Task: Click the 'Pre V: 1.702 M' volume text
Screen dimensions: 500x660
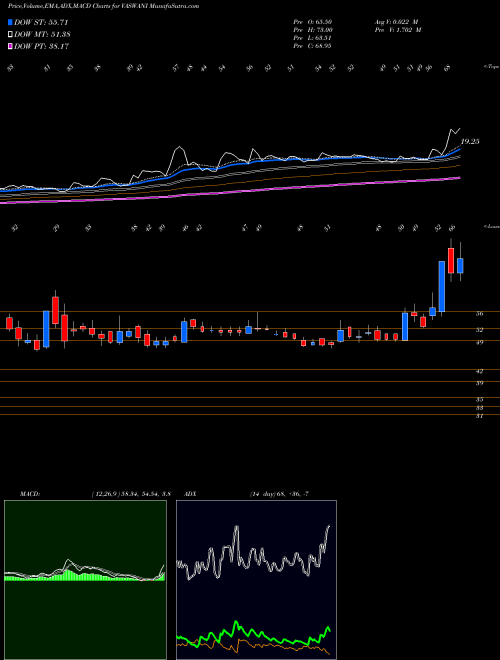Action: pos(398,30)
